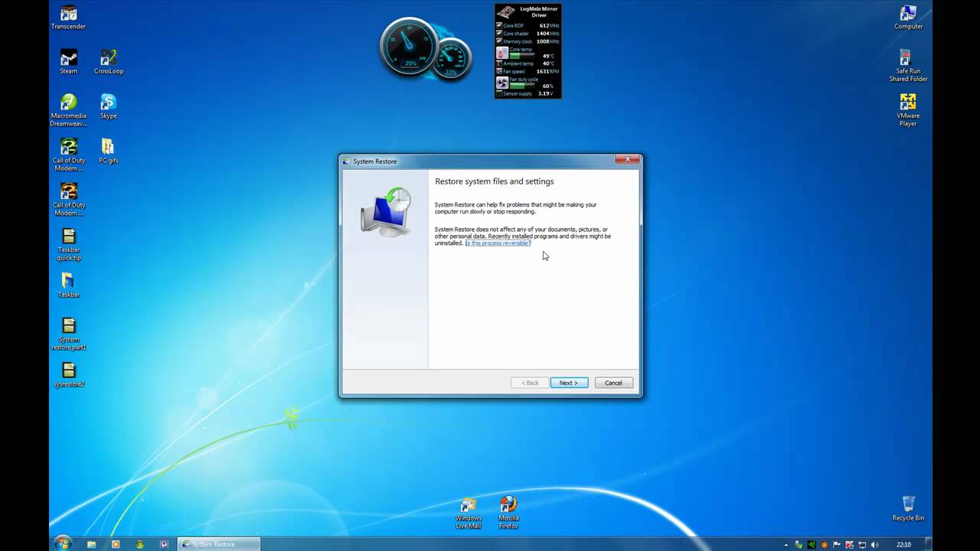Viewport: 980px width, 551px height.
Task: Open Transcender desktop icon
Action: click(68, 18)
